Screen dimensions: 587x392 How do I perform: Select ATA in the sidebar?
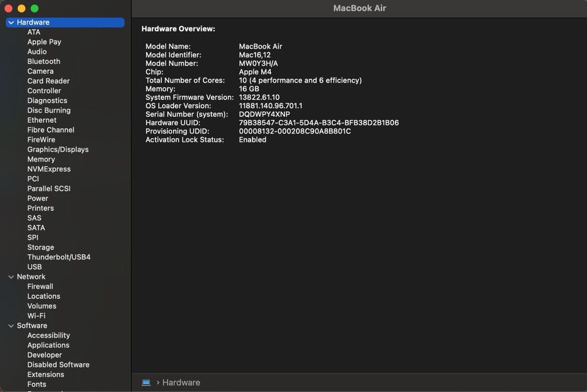pos(34,32)
